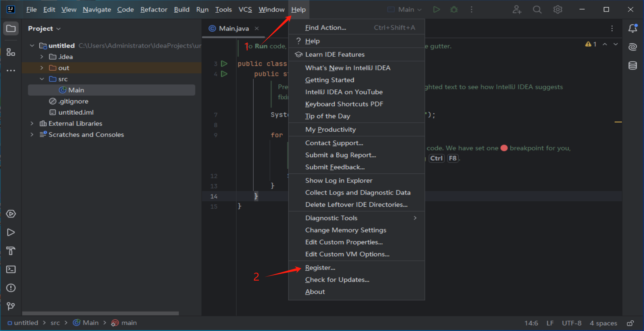Open the Project view dropdown

click(x=44, y=29)
